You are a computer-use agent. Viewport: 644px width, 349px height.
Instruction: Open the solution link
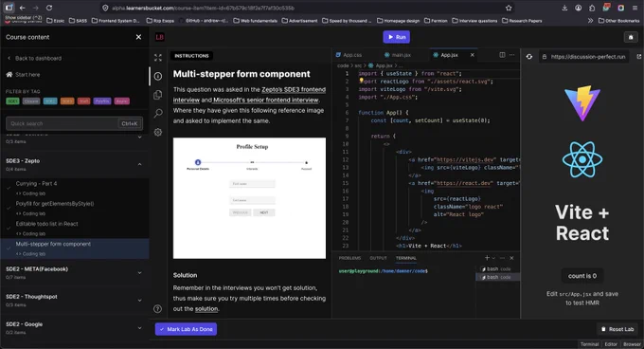(206, 309)
